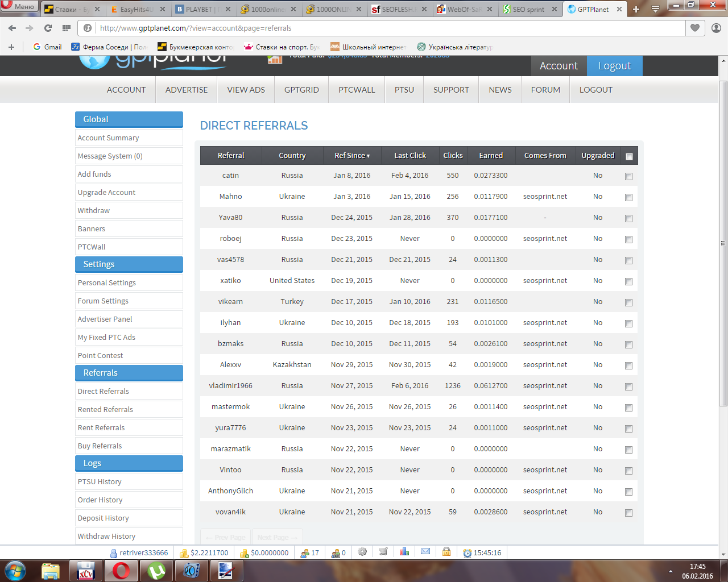Sort the table by the Clicks column header
The height and width of the screenshot is (582, 728).
453,156
